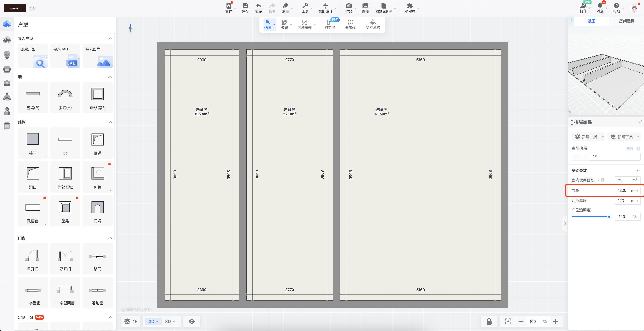Open the layers stack sidebar tab
Image resolution: width=644 pixels, height=331 pixels.
coord(7,39)
